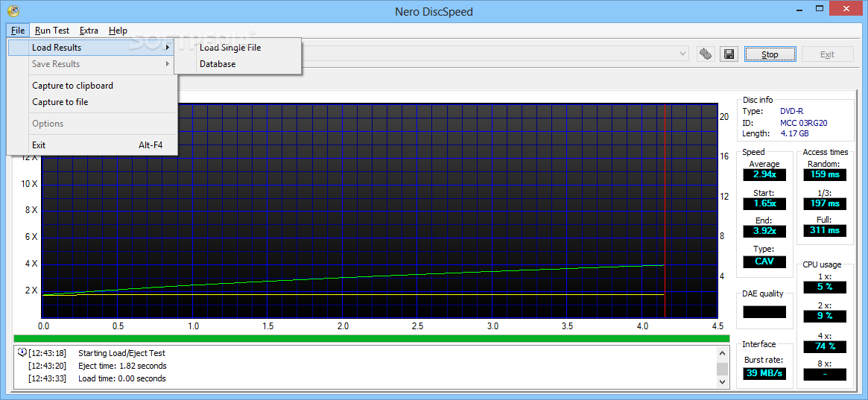Close the Nero DiscSpeed window

click(847, 9)
